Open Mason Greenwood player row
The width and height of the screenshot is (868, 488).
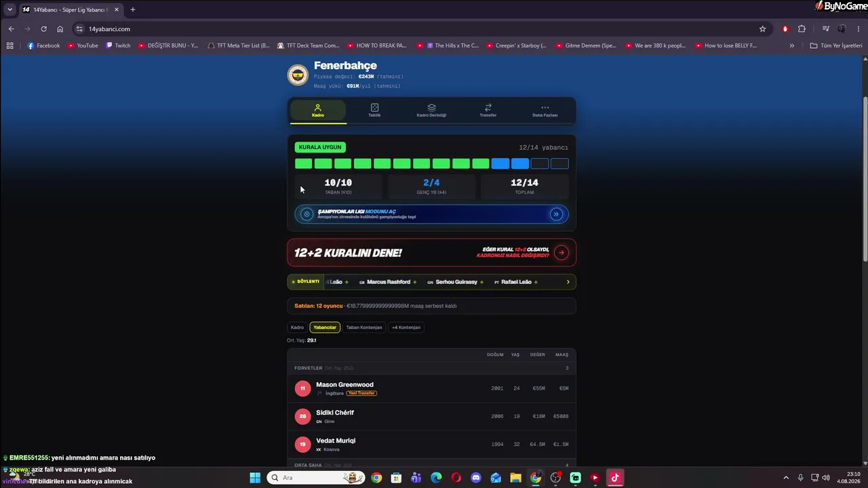pos(431,388)
